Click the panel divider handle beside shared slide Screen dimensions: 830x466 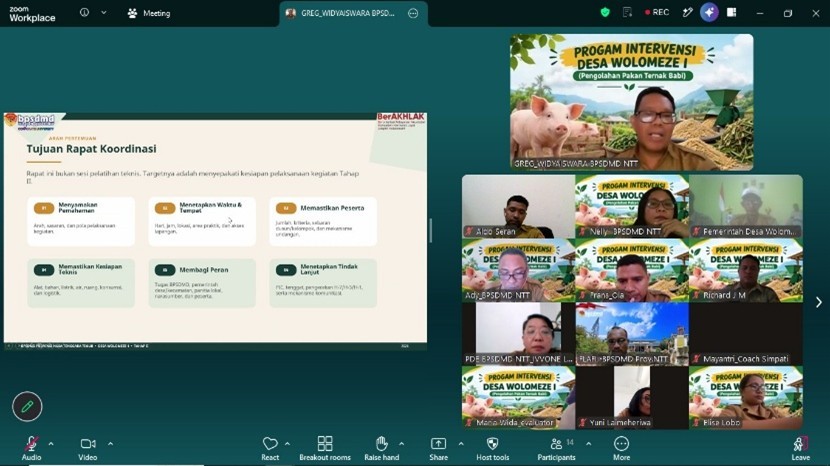pyautogui.click(x=431, y=230)
